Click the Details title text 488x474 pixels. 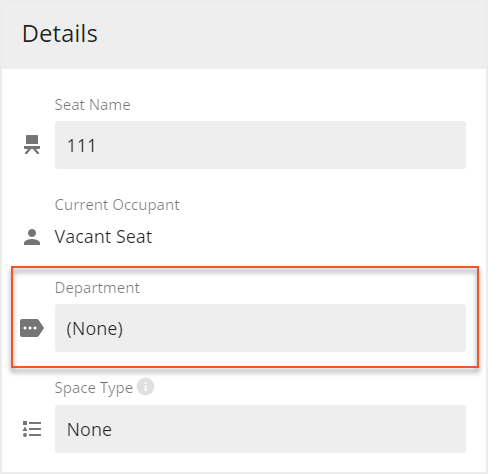[60, 34]
